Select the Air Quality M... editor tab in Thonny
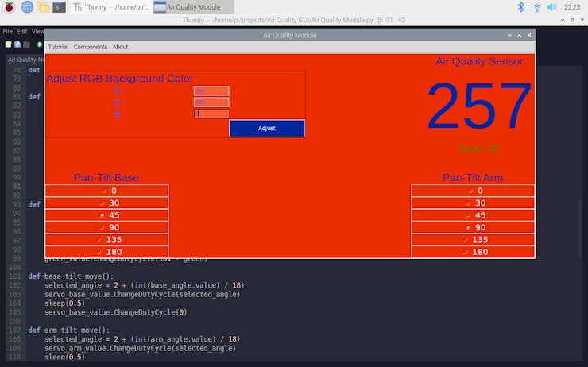The height and width of the screenshot is (367, 588). click(25, 60)
